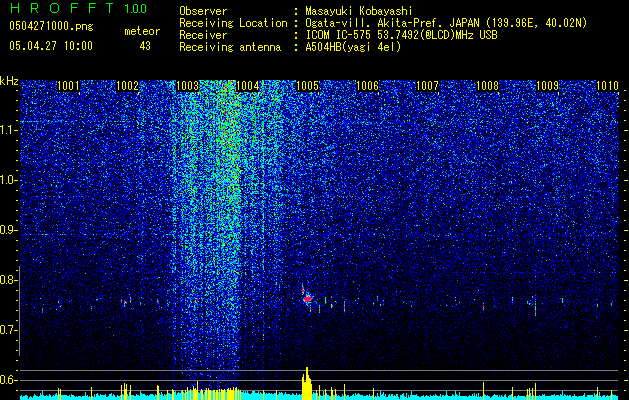Click time marker 1010
This screenshot has height=400, width=629.
(607, 86)
